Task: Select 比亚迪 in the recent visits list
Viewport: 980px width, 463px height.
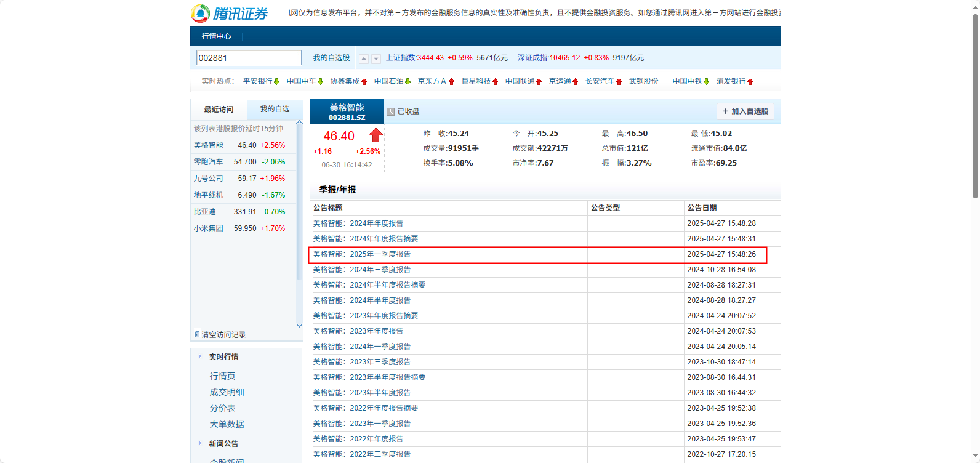Action: click(x=205, y=212)
